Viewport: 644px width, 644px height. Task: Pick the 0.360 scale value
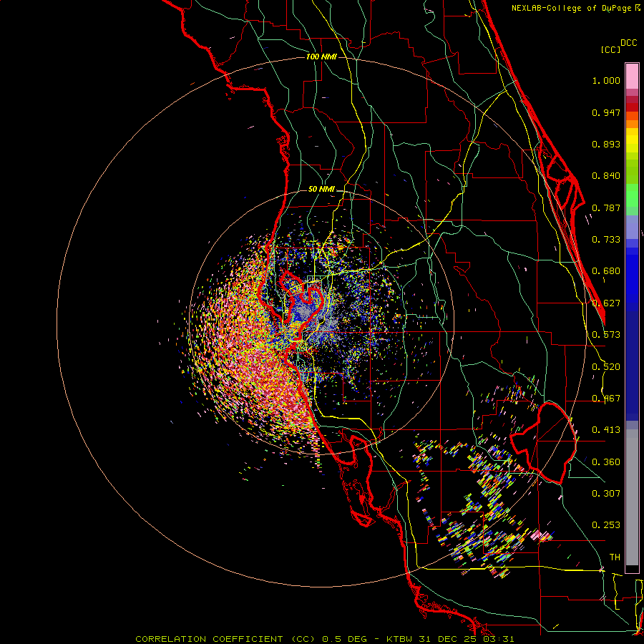[x=606, y=462]
